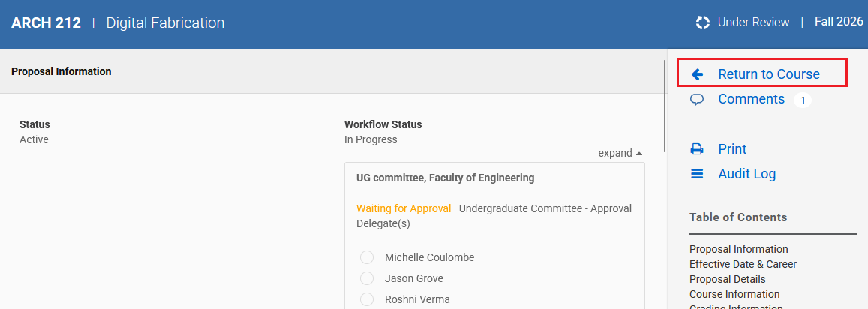Click the Print printer icon
Image resolution: width=868 pixels, height=309 pixels.
(697, 149)
